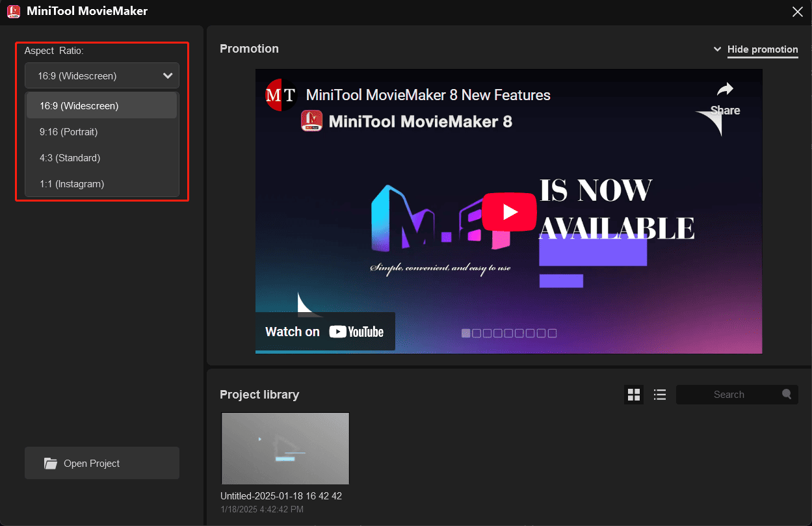Click the project library Search field

pos(737,395)
